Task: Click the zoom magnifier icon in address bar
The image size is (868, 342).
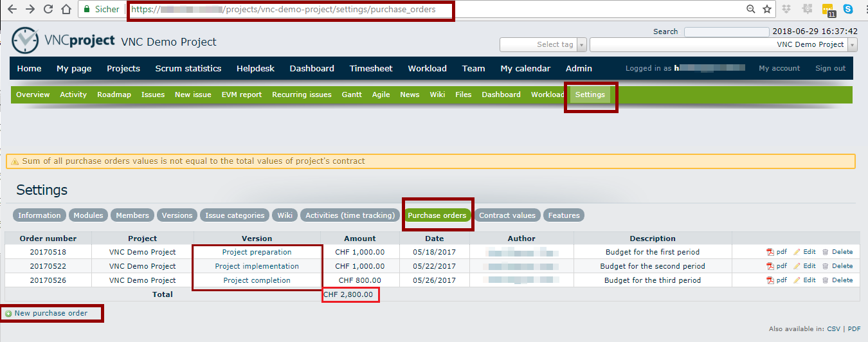Action: (x=750, y=9)
